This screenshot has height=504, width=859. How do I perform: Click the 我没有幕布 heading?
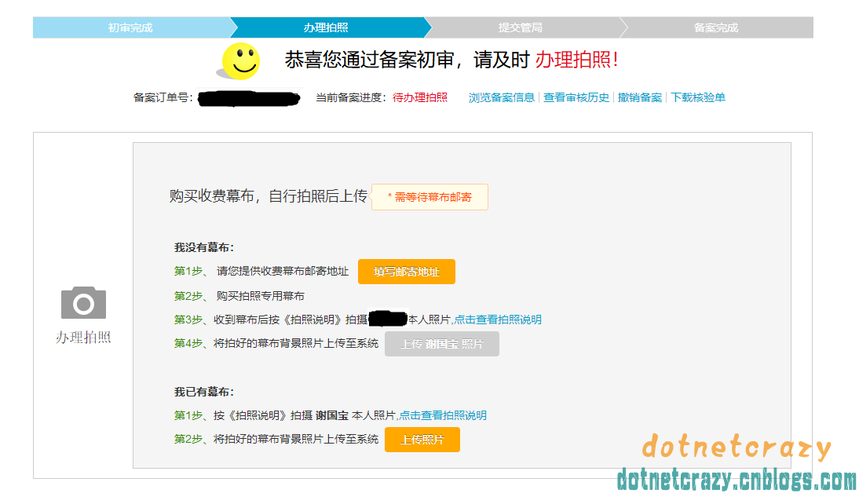click(x=204, y=247)
